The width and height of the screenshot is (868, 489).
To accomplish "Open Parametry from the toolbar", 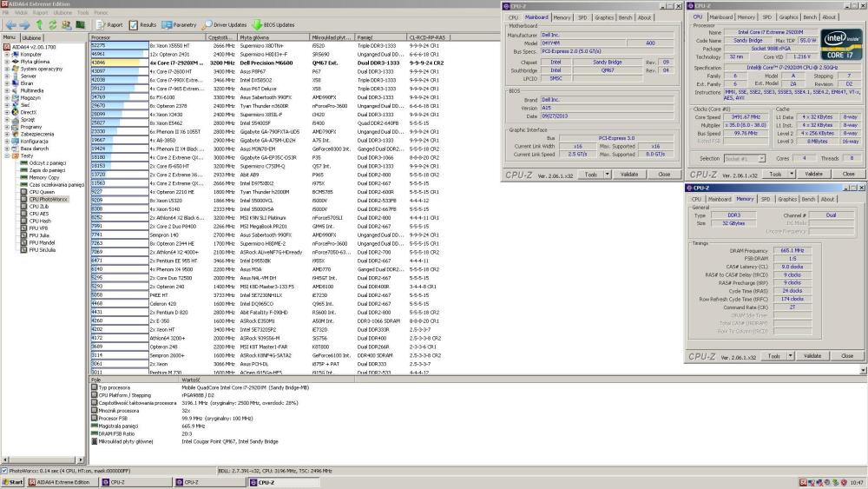I will pyautogui.click(x=180, y=25).
